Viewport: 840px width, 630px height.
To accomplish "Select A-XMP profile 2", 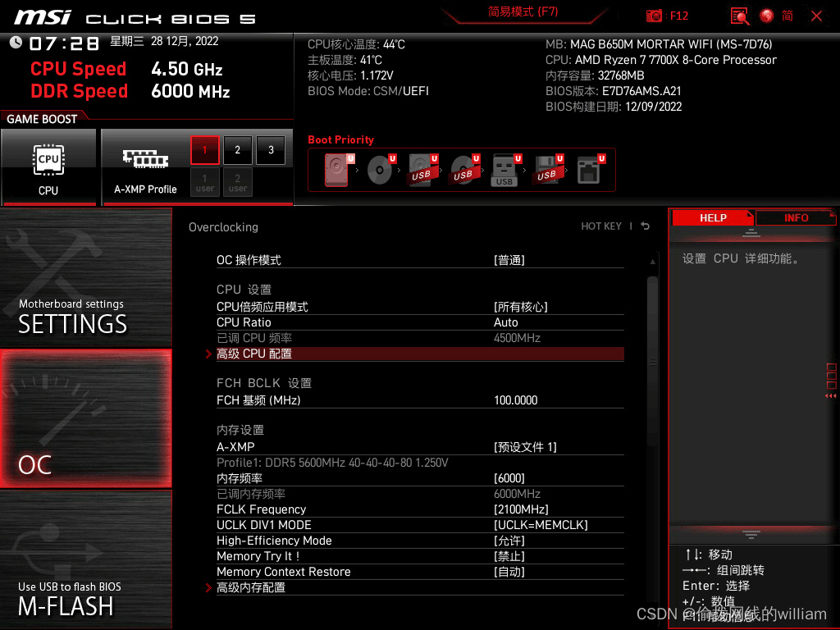I will 237,150.
